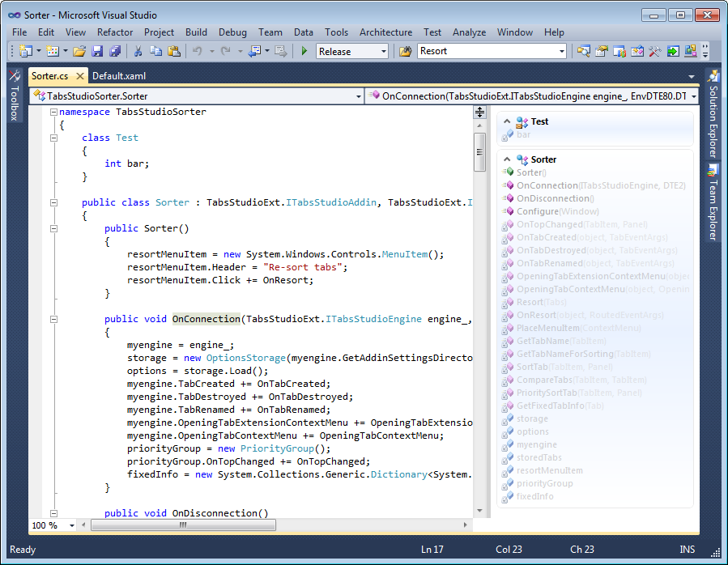Click the Open File folder icon
This screenshot has height=565, width=728.
(x=79, y=51)
